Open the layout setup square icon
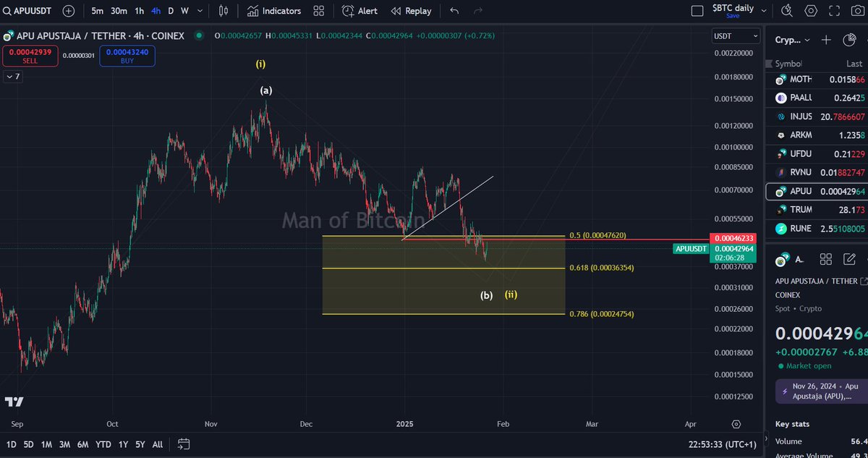868x458 pixels. click(697, 11)
